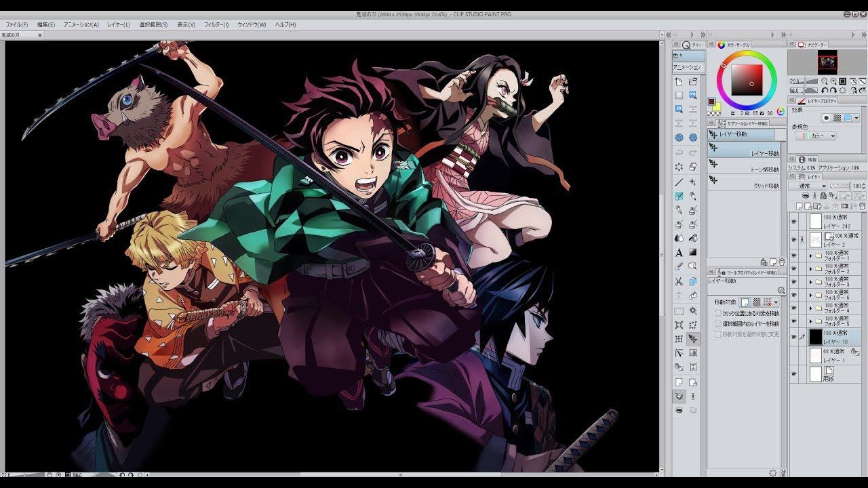Select the Gradient tool beside the Text tool
Screen dimensions: 868x488
[693, 252]
